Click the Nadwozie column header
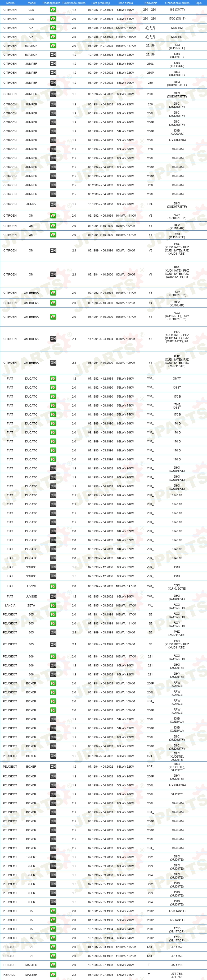The image size is (207, 980). tap(151, 3)
